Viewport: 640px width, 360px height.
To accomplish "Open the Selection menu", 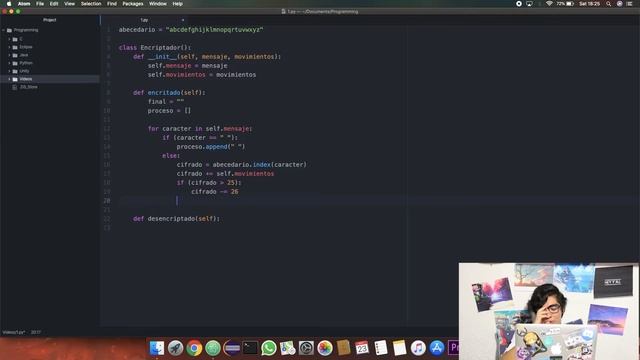I will (x=91, y=4).
